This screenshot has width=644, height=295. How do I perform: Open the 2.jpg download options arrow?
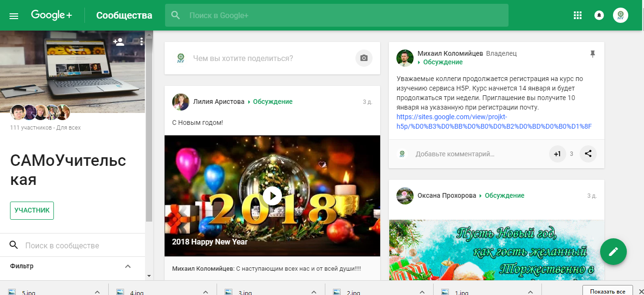(x=422, y=292)
